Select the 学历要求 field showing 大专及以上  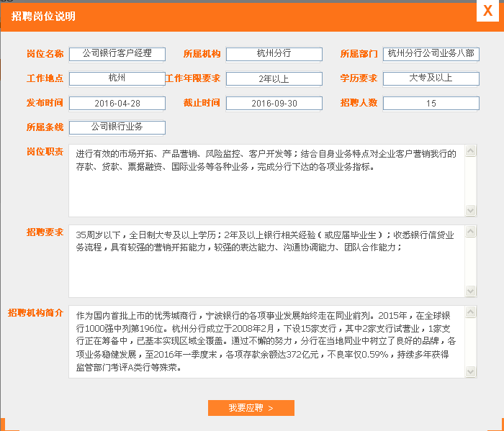point(431,78)
